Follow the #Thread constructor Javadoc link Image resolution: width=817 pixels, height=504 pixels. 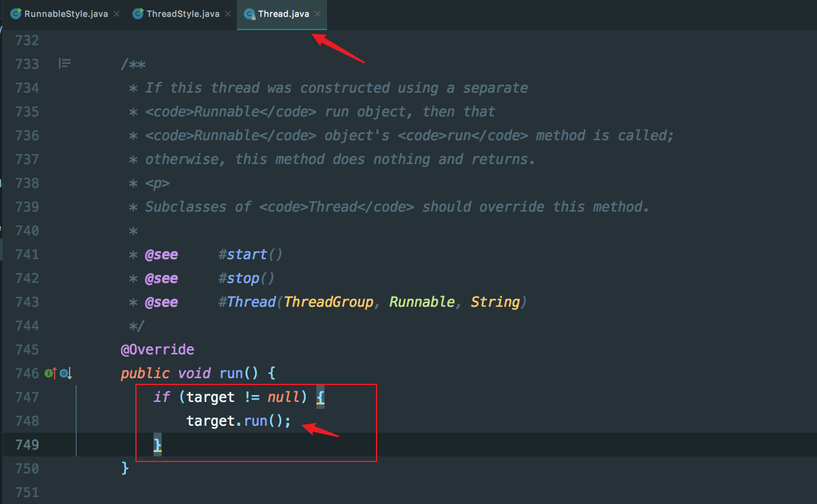pos(247,302)
